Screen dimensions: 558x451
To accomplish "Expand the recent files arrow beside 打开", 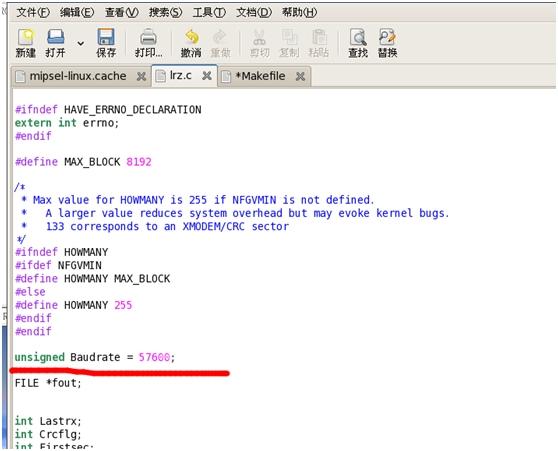I will pos(81,43).
